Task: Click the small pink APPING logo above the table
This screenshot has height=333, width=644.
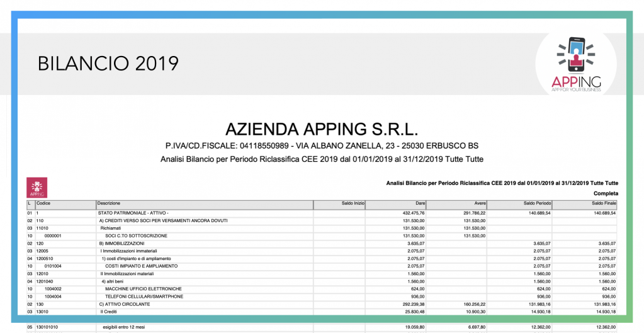Action: tap(37, 187)
